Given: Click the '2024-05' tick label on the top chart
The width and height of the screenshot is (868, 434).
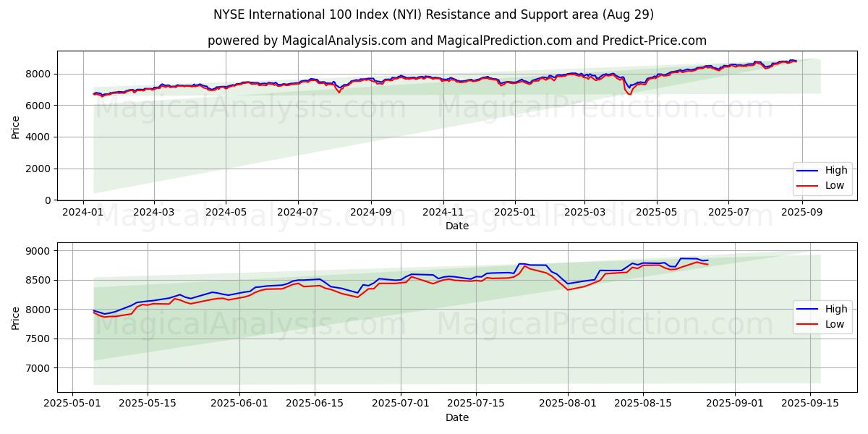Looking at the screenshot, I should coord(225,213).
